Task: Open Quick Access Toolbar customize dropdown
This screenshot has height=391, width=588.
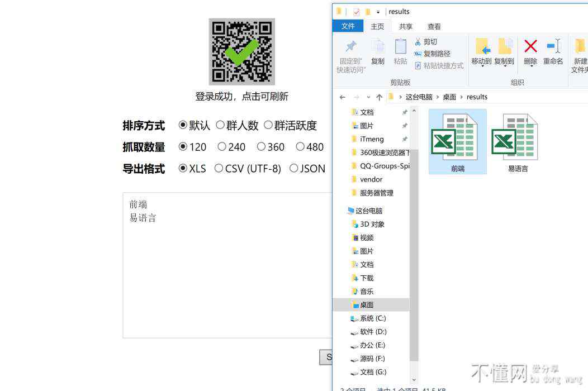Action: (378, 12)
